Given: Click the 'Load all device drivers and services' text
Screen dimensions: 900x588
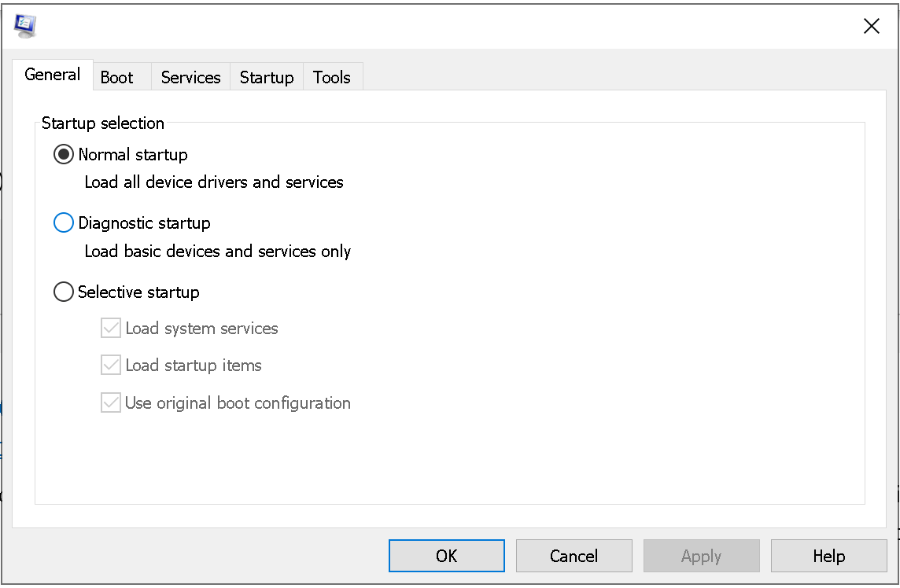Looking at the screenshot, I should click(x=214, y=182).
